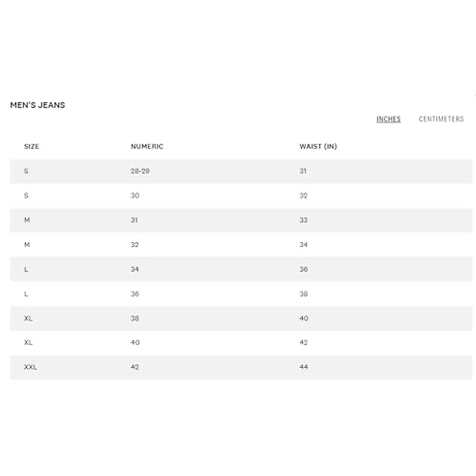Select waist value 42 in Waist column
The height and width of the screenshot is (476, 476).
click(303, 342)
